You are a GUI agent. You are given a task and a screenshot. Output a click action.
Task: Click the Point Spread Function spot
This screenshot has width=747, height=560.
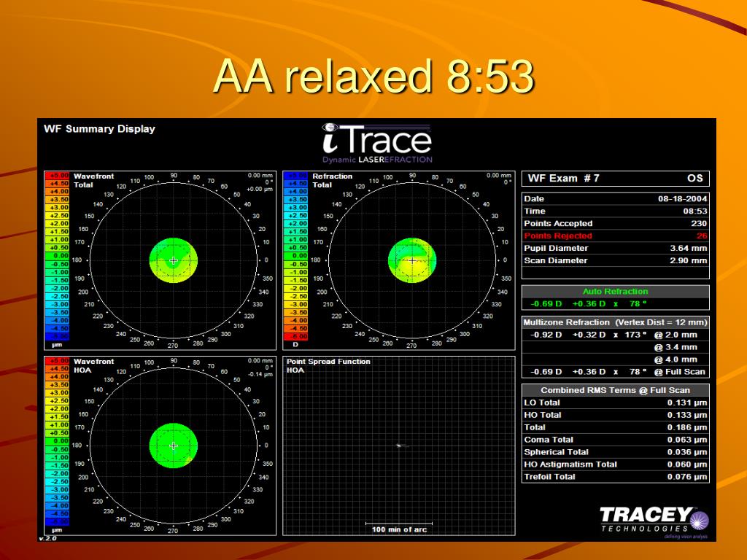coord(400,446)
